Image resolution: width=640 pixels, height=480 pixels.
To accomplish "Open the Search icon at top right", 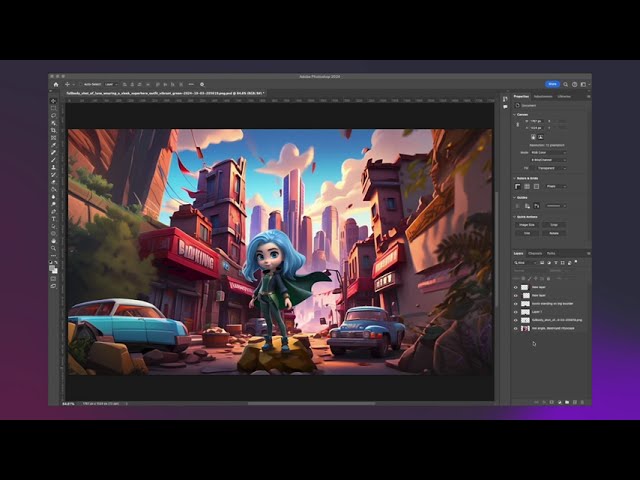I will pyautogui.click(x=567, y=84).
